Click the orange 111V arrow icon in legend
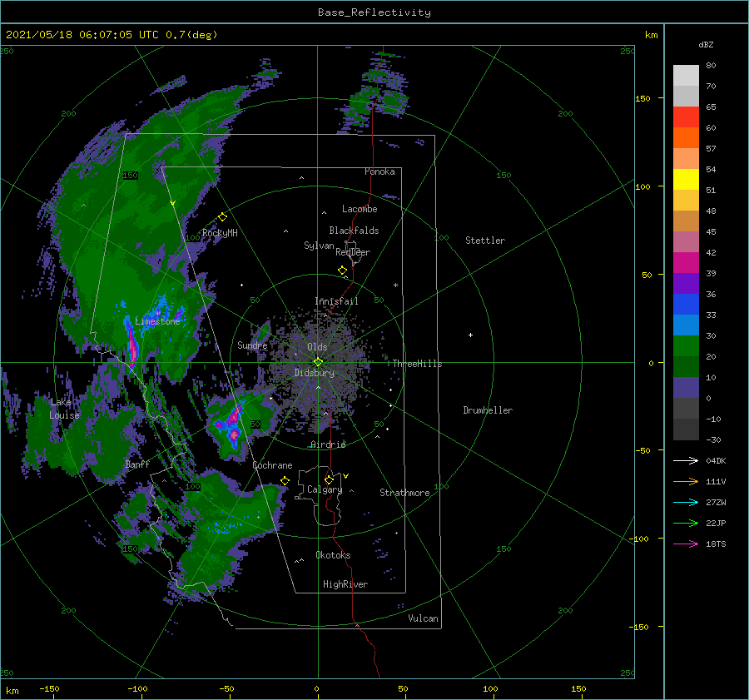The height and width of the screenshot is (700, 749). tap(686, 482)
